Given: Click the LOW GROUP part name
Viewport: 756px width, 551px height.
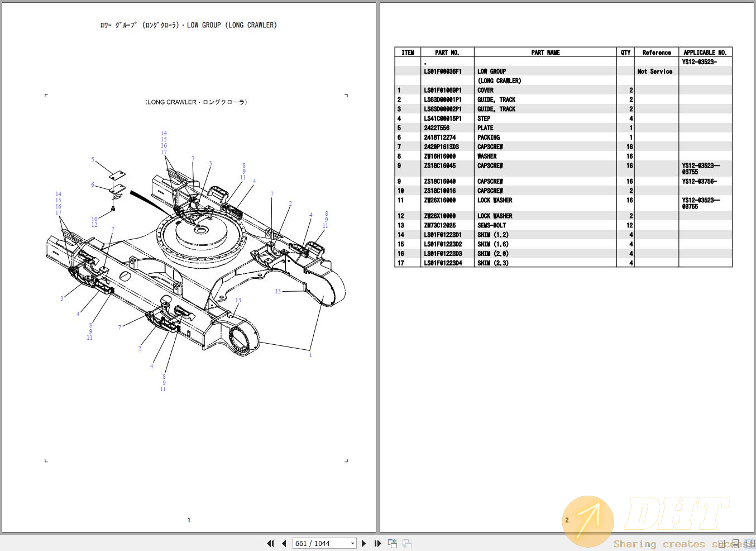Looking at the screenshot, I should click(x=491, y=72).
